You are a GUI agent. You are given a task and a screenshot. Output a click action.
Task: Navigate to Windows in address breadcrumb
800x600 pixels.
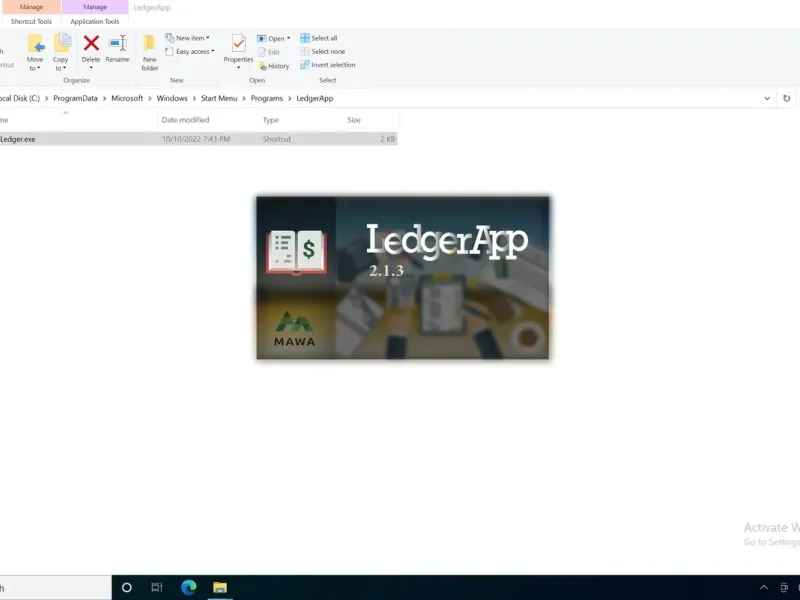click(172, 98)
